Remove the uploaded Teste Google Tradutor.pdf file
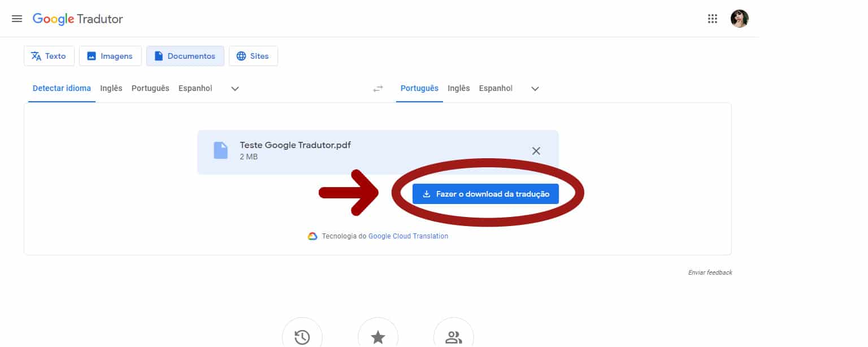The width and height of the screenshot is (868, 347). pos(536,151)
